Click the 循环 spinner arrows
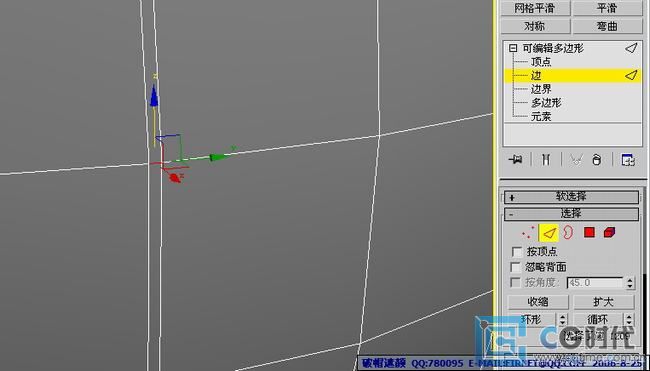 pos(629,320)
